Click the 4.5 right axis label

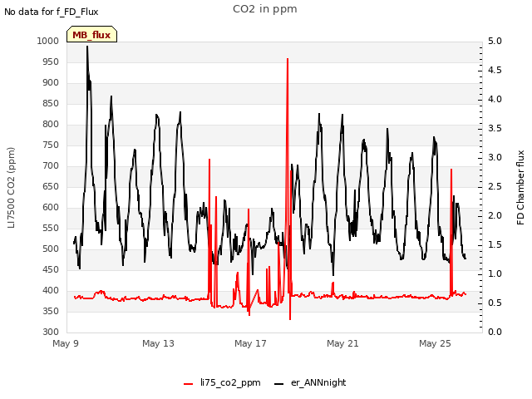tap(495, 70)
